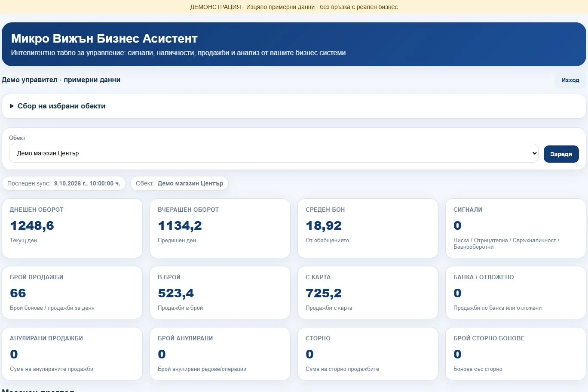Click the Бонове със сторно caption

(478, 369)
